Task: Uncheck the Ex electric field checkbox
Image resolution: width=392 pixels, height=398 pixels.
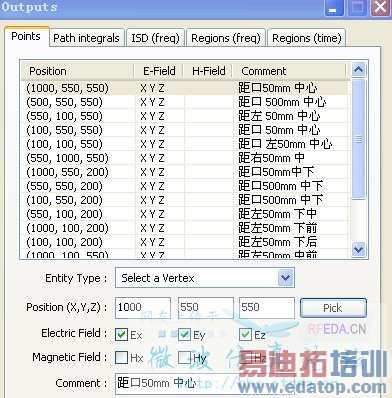Action: point(121,334)
